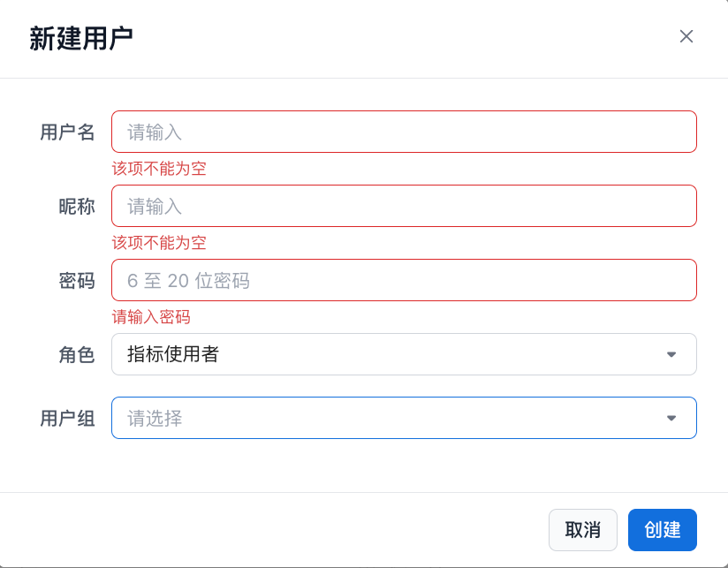Click the 该项不能为空 error below 昵称
This screenshot has height=568, width=728.
pos(159,243)
